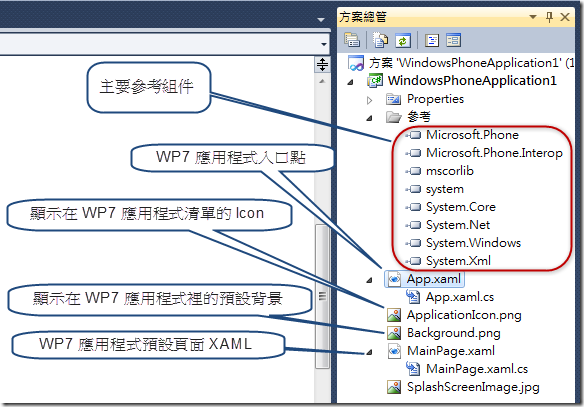Expand the Properties folder arrow
This screenshot has height=407, width=584.
click(369, 100)
